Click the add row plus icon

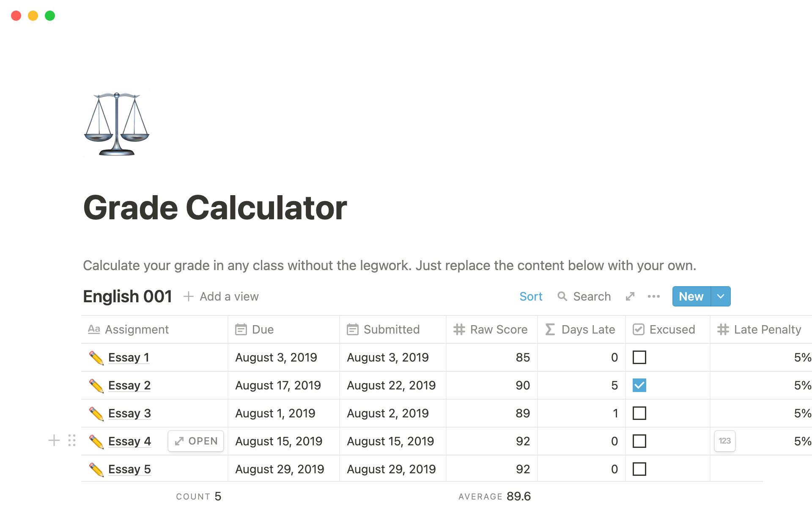55,440
